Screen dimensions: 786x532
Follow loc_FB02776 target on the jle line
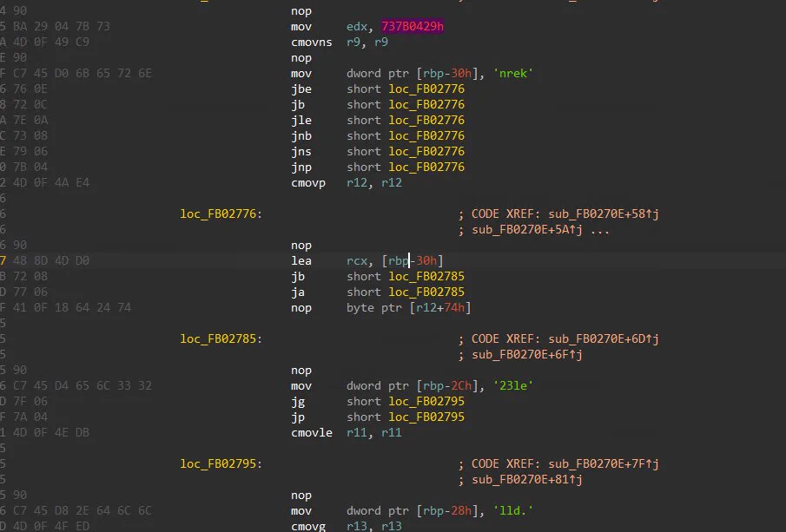click(x=426, y=121)
